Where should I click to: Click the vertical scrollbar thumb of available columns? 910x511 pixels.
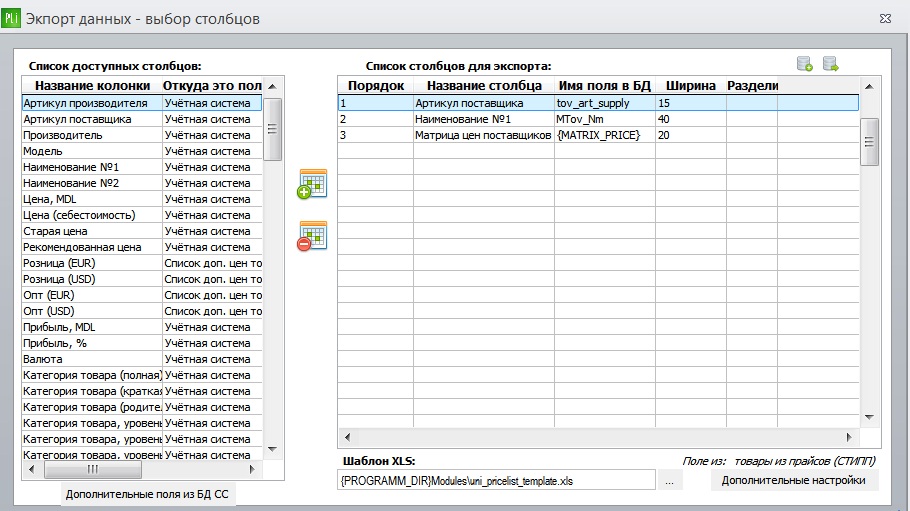[x=272, y=129]
